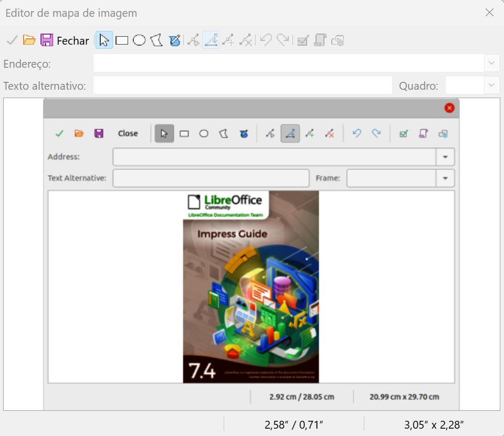This screenshot has height=436, width=504.
Task: Click Insert Points in the Editor de mapa toolbar
Action: click(x=228, y=40)
